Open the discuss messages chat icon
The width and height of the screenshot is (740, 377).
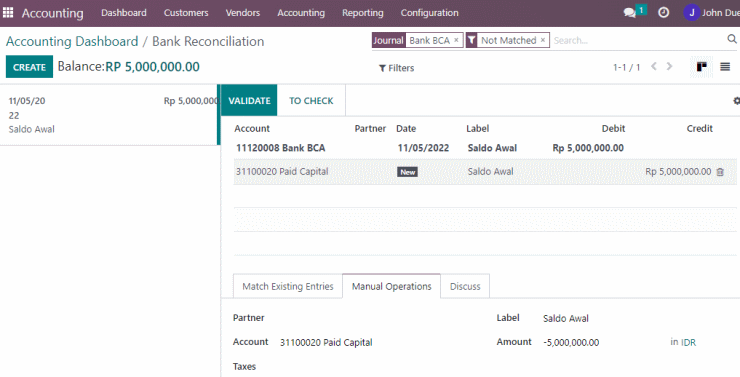(x=630, y=13)
